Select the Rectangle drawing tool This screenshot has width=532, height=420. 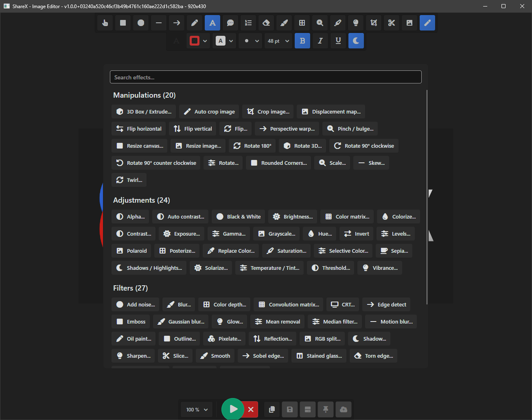123,23
